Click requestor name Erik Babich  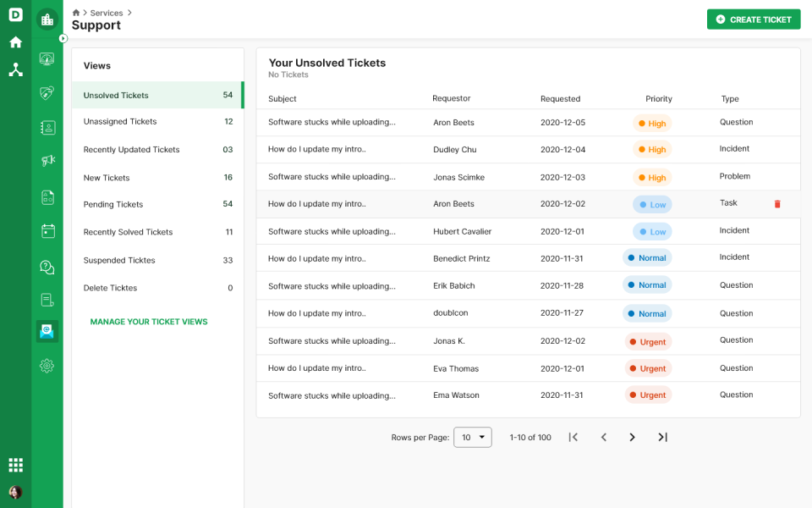tap(453, 285)
